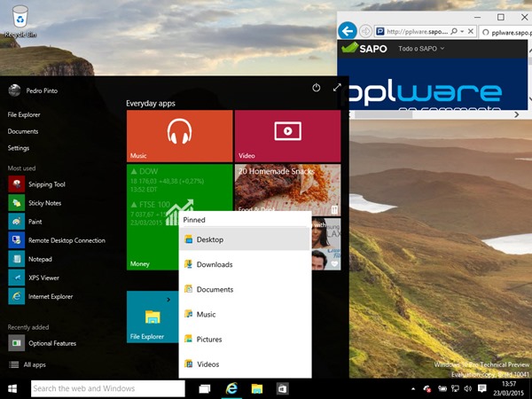This screenshot has height=399, width=532.
Task: Open the address bar search dropdown arrow
Action: (x=462, y=31)
